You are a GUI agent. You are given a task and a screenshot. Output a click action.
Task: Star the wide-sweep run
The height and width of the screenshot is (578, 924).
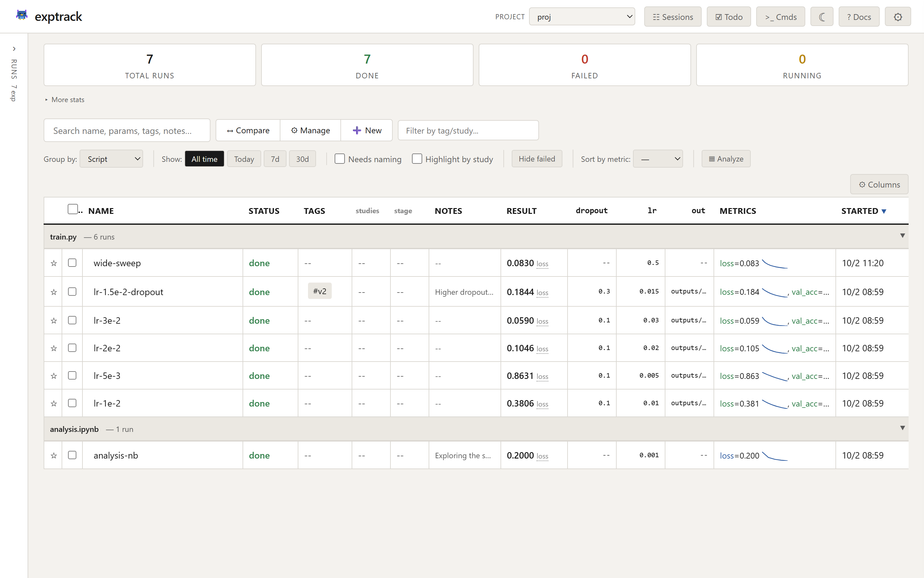[54, 263]
